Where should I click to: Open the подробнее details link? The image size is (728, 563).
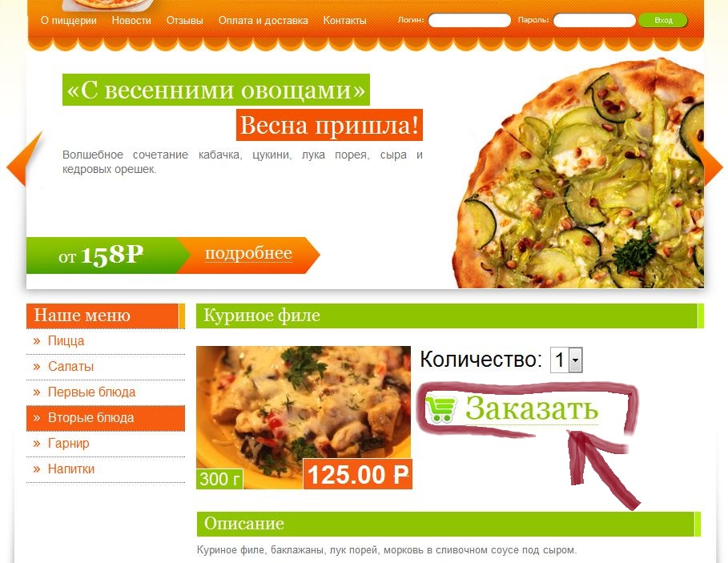pyautogui.click(x=248, y=253)
